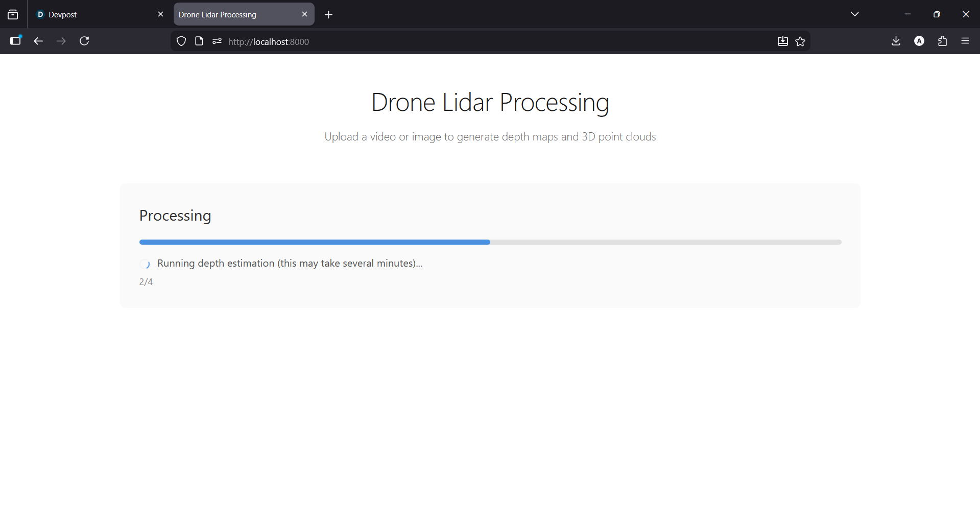The height and width of the screenshot is (521, 980).
Task: Click the Processing section title
Action: tap(175, 216)
